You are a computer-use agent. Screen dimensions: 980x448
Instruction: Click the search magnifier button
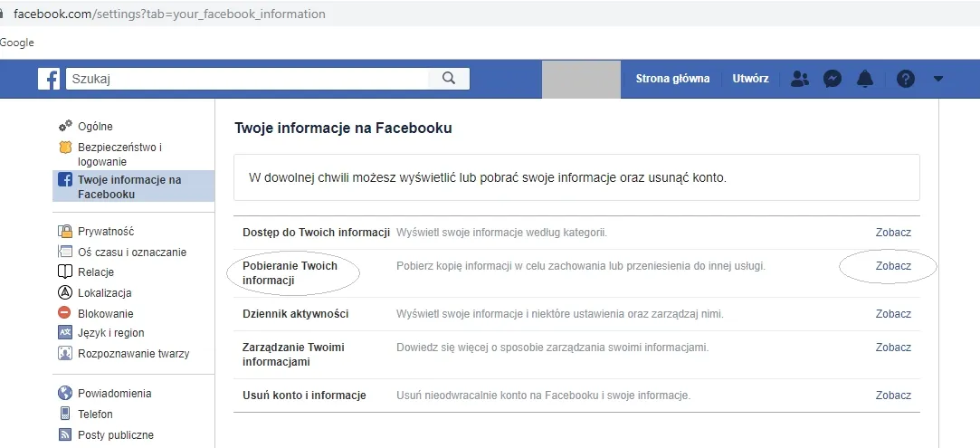tap(449, 79)
